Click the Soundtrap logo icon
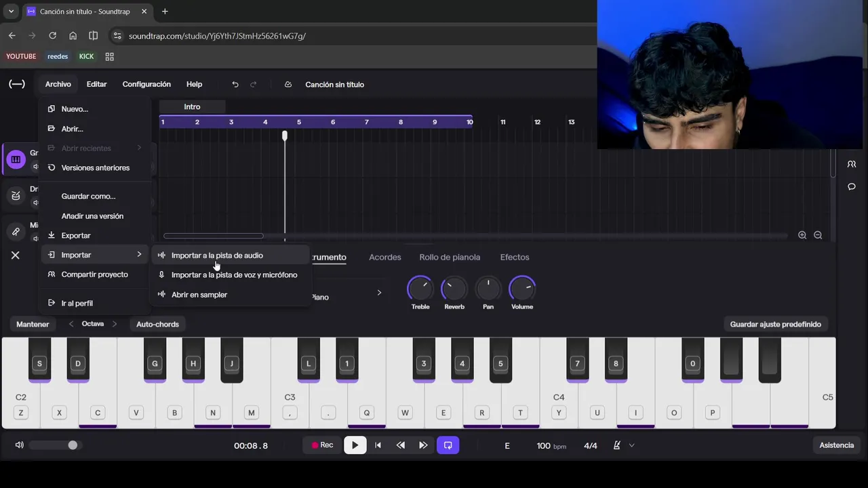The image size is (868, 488). click(17, 84)
